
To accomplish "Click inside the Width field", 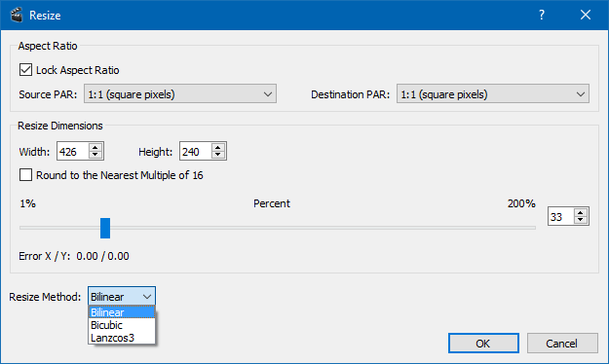I will [x=73, y=152].
